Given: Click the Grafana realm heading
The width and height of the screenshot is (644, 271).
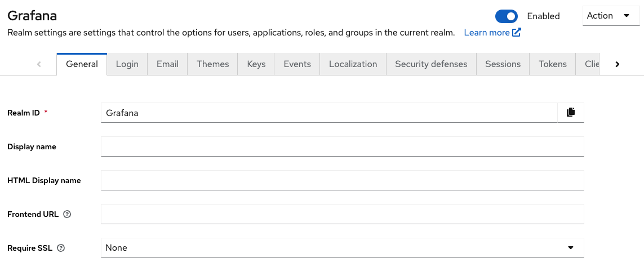Looking at the screenshot, I should (x=32, y=16).
